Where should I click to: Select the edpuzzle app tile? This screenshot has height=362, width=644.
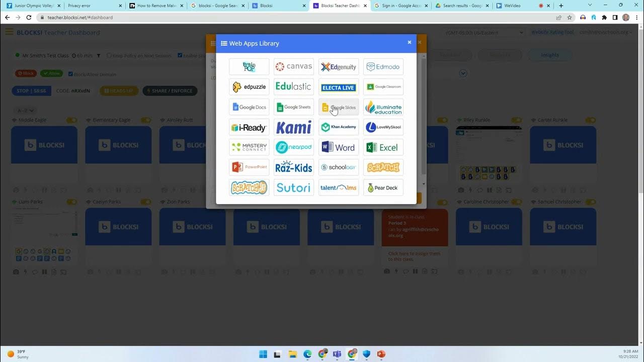[249, 86]
